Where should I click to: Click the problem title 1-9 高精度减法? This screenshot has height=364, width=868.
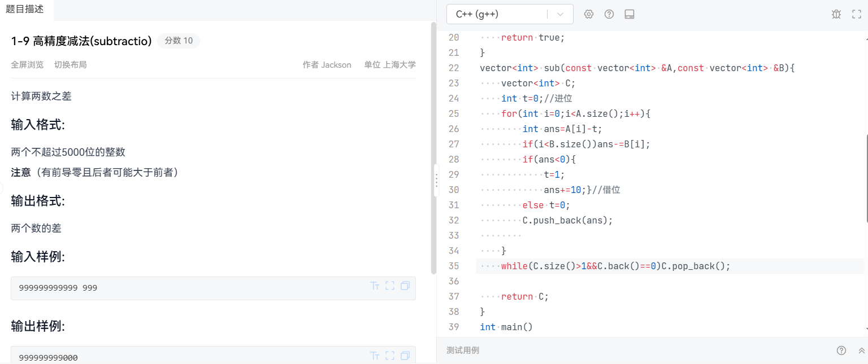click(81, 41)
